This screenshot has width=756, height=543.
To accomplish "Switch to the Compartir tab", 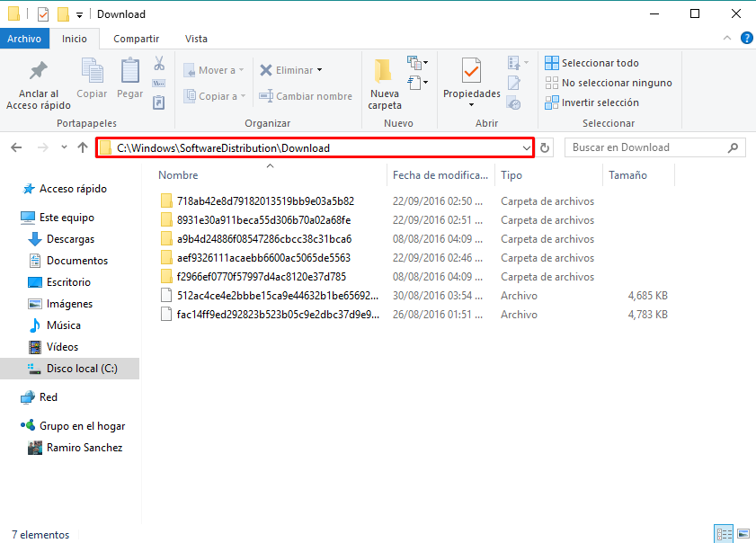I will (x=136, y=39).
